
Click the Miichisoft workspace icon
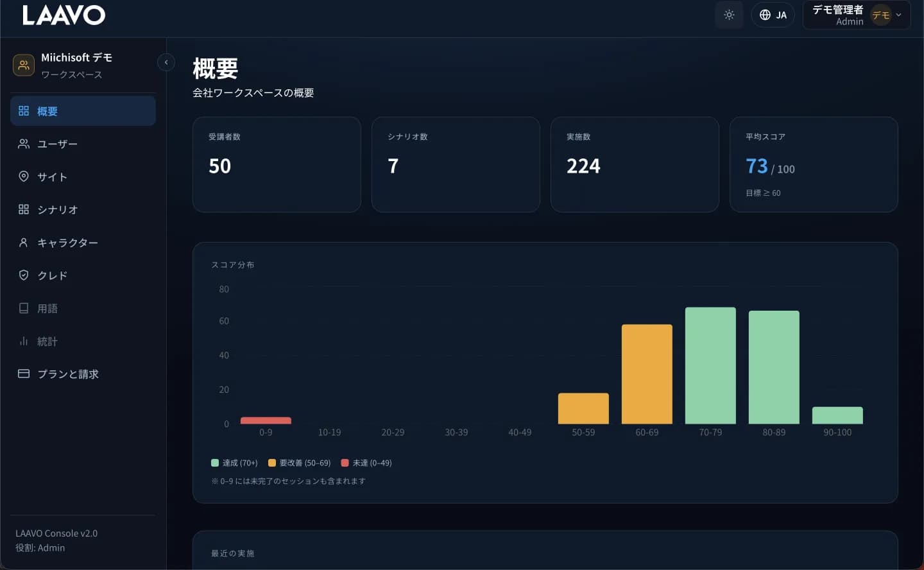tap(24, 65)
